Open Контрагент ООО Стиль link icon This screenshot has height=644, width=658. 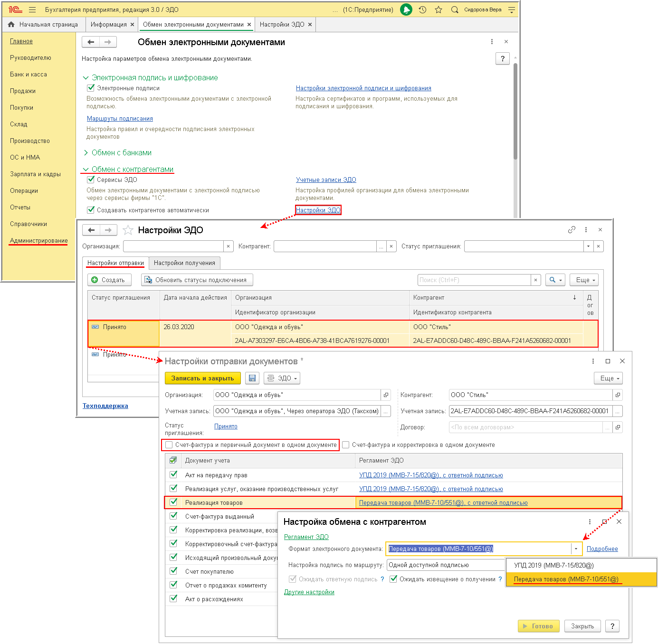click(618, 395)
